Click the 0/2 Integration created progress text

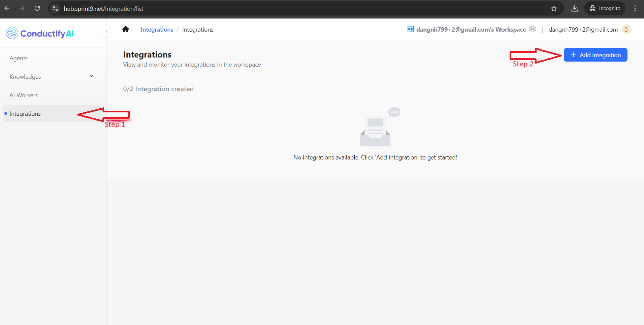pyautogui.click(x=158, y=88)
